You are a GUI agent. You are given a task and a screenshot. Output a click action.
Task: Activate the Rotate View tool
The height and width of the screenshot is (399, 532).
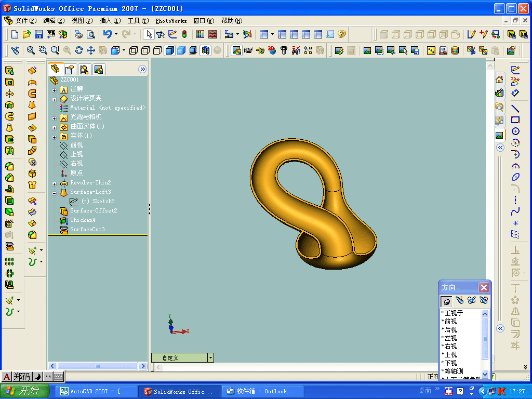(79, 50)
